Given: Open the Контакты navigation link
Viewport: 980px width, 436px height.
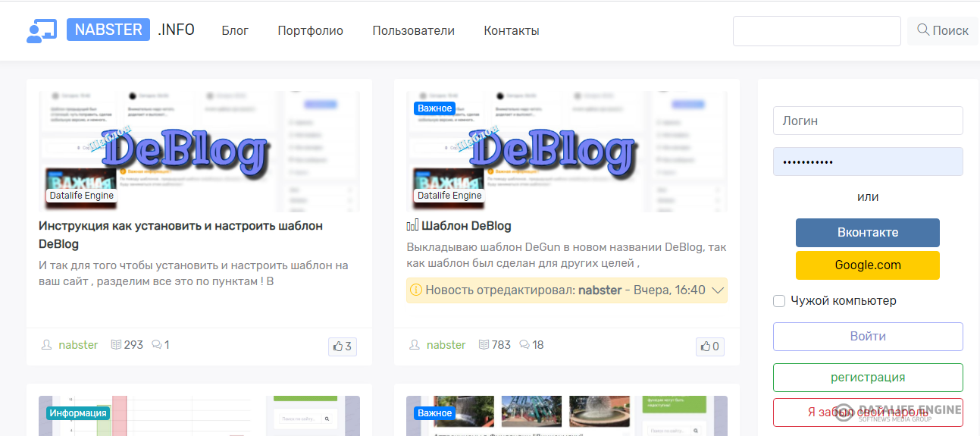Looking at the screenshot, I should (x=512, y=31).
